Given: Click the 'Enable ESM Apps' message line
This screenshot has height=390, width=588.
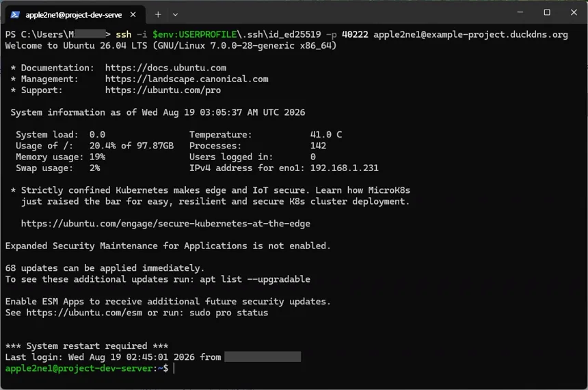Looking at the screenshot, I should point(168,302).
